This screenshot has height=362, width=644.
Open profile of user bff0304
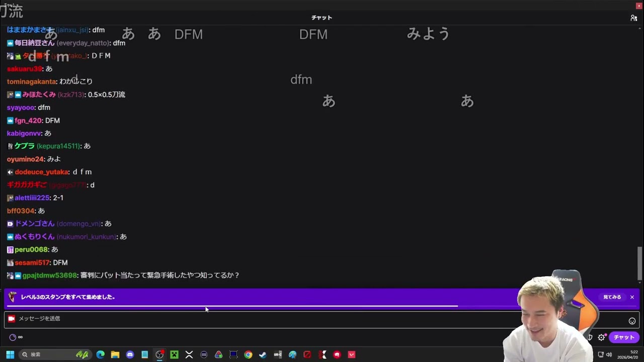coord(21,211)
